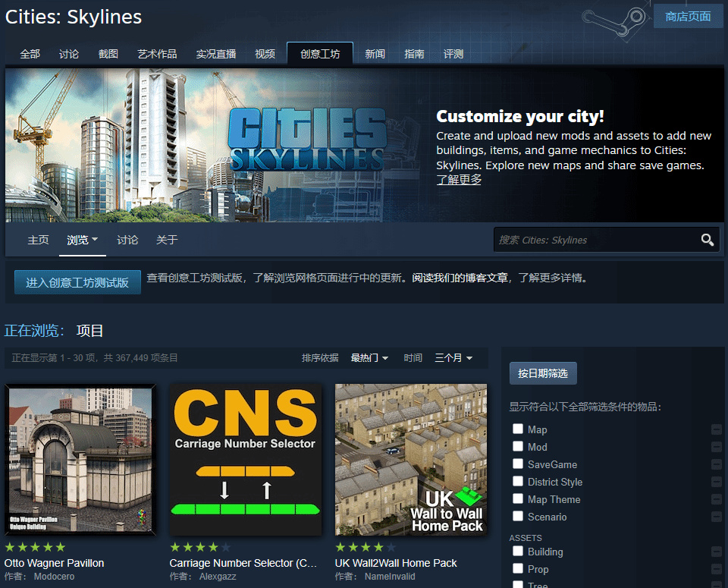Screen dimensions: 728x588
Task: Open the Otto Wagner Pavillon title link
Action: (54, 563)
